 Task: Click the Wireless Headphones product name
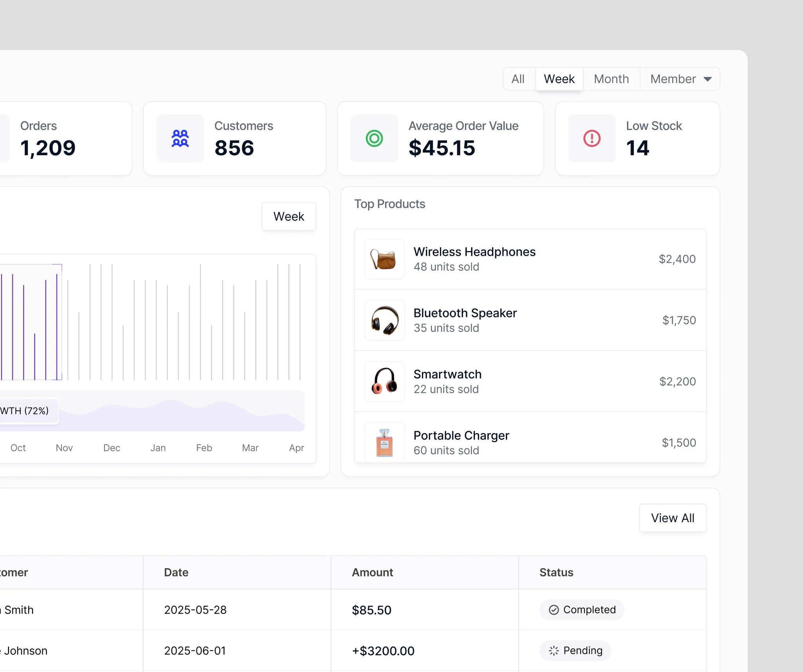coord(474,252)
